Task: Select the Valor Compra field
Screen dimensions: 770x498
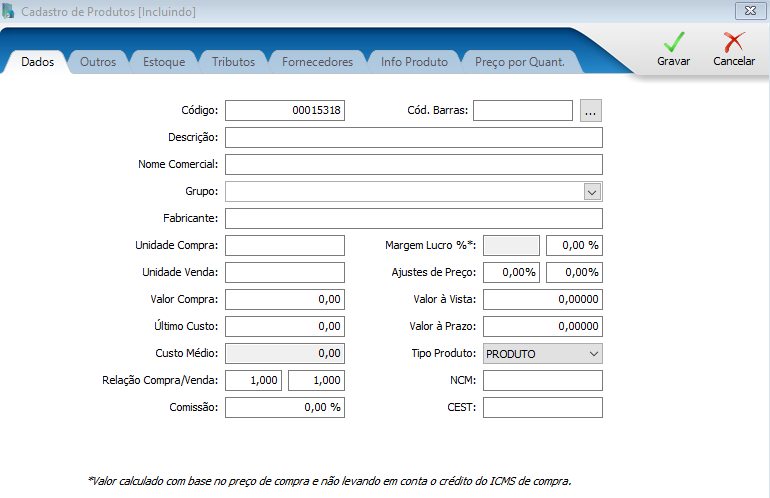Action: 284,299
